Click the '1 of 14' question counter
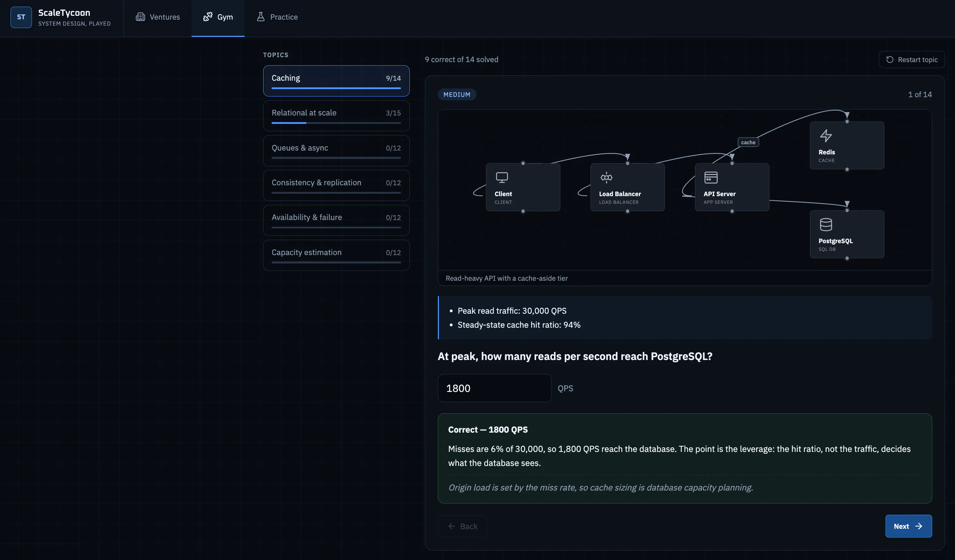Screen dimensions: 955x560 920,95
